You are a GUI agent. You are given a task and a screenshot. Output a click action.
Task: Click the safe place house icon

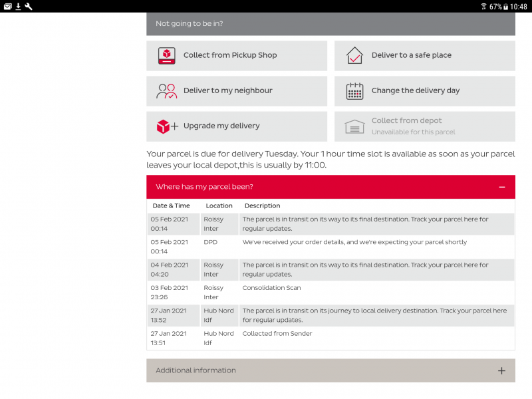354,55
